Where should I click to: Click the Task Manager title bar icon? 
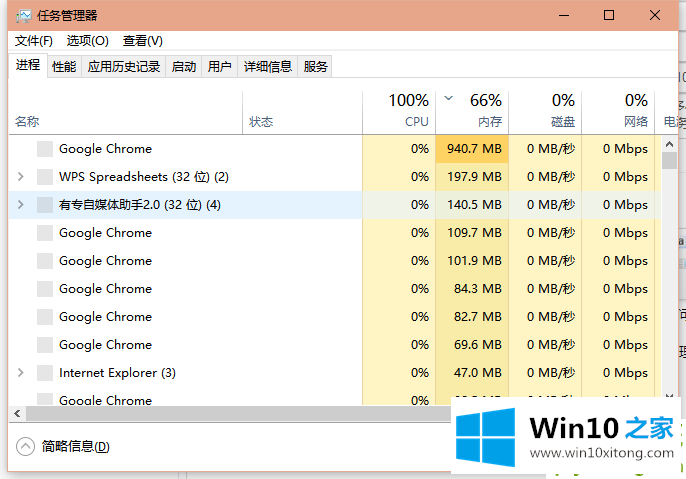tap(24, 16)
